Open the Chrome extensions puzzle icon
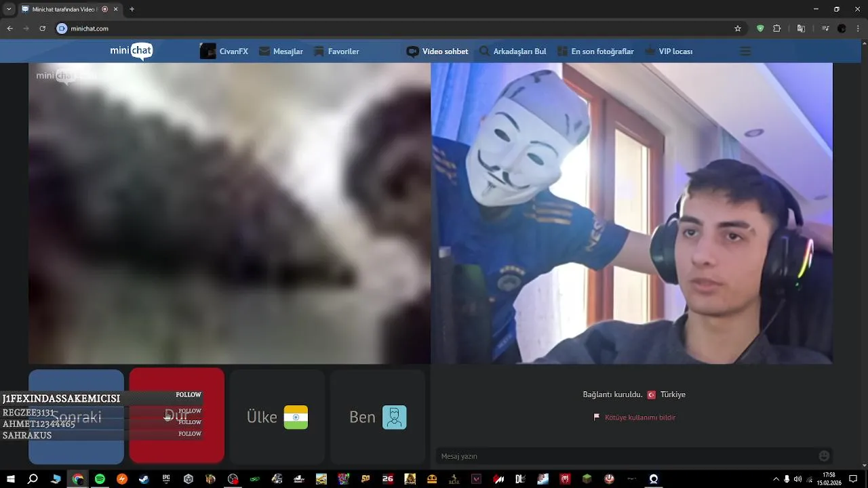868x488 pixels. (777, 28)
